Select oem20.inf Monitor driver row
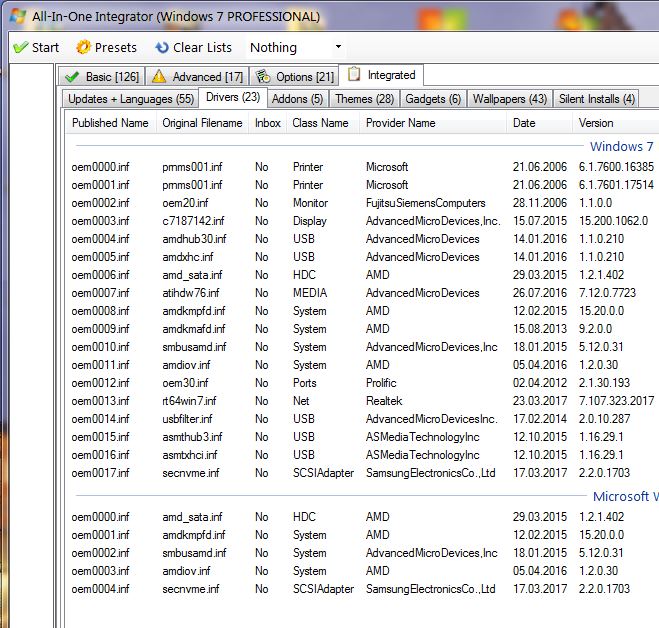The height and width of the screenshot is (628, 659). coord(362,203)
